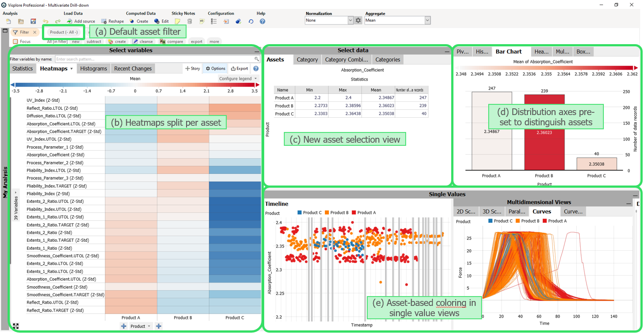This screenshot has height=334, width=644.
Task: Click the Export button in Select variables
Action: (x=240, y=69)
